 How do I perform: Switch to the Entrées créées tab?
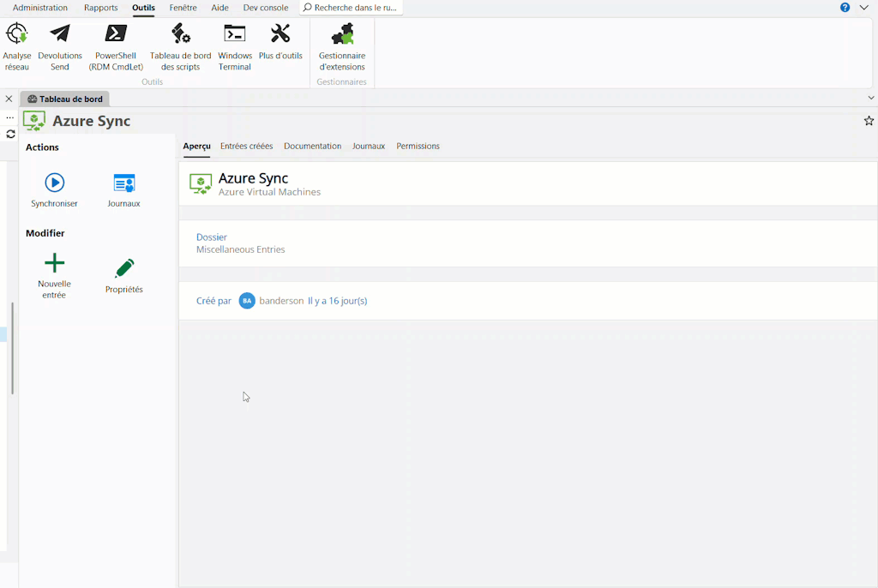click(x=246, y=147)
